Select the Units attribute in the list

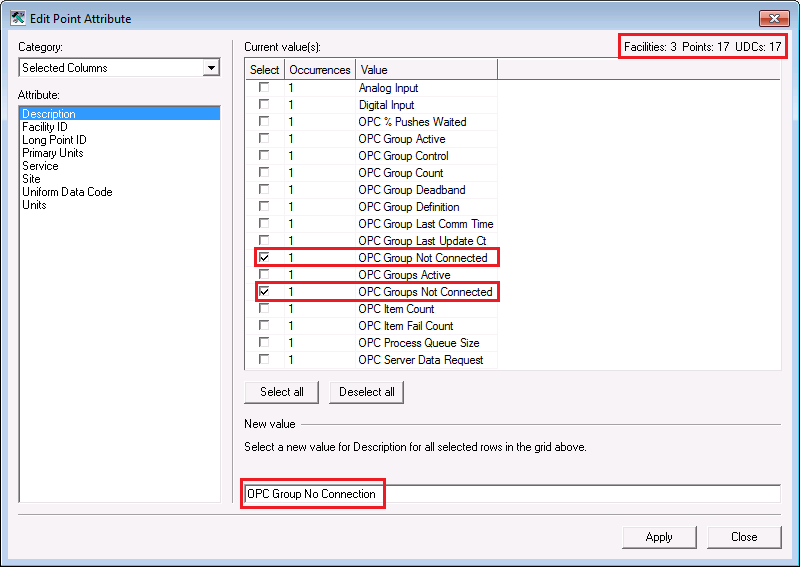click(34, 205)
